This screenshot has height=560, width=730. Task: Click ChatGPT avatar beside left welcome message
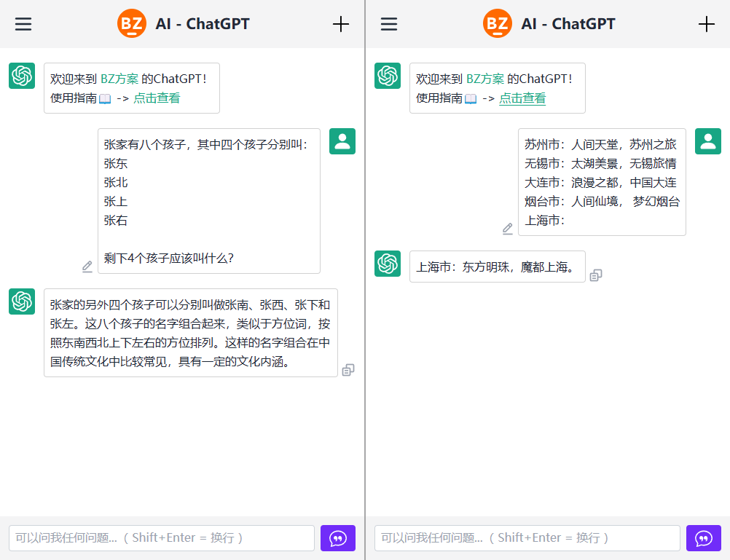click(22, 76)
